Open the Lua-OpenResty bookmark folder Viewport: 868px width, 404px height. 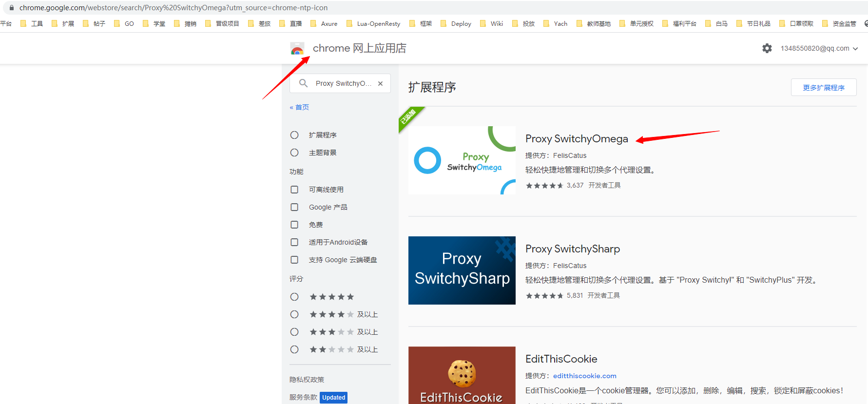[x=373, y=23]
